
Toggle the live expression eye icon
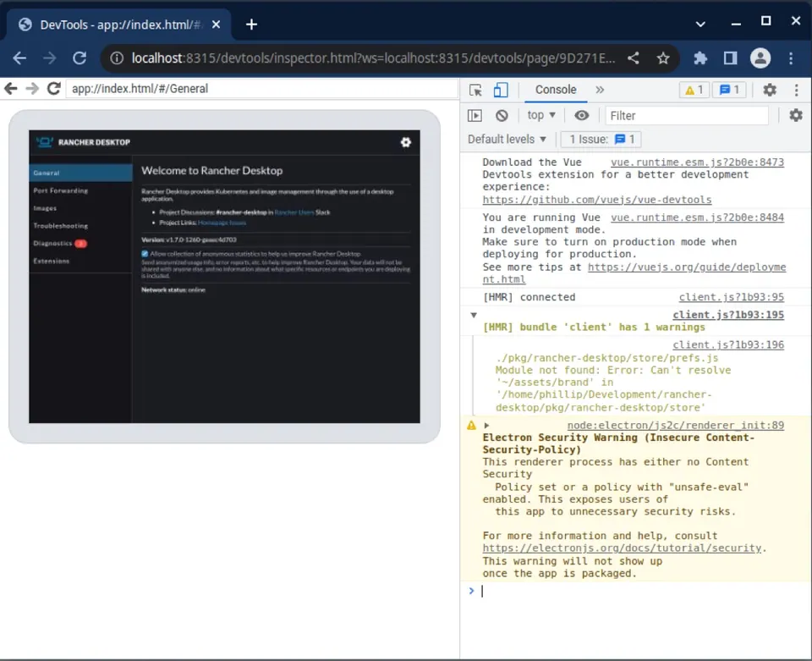click(x=582, y=115)
